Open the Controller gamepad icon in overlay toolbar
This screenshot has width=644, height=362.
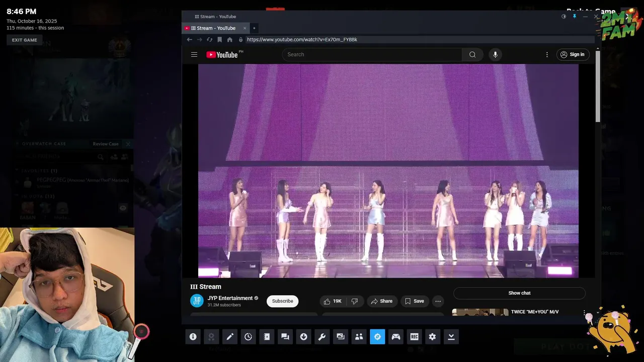[396, 337]
